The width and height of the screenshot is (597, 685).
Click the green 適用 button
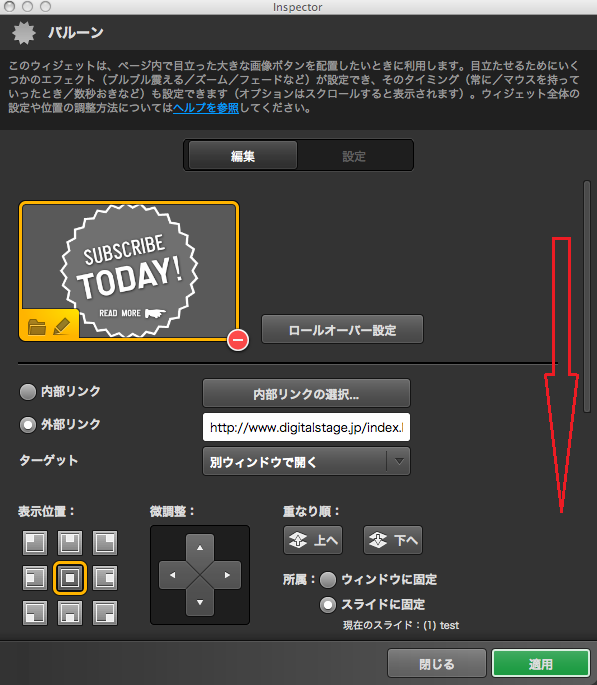coord(541,664)
